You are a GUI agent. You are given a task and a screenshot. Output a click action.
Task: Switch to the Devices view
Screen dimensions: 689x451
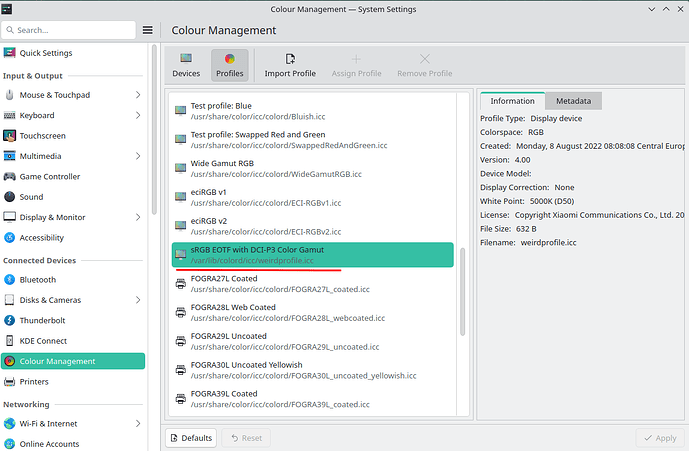186,66
